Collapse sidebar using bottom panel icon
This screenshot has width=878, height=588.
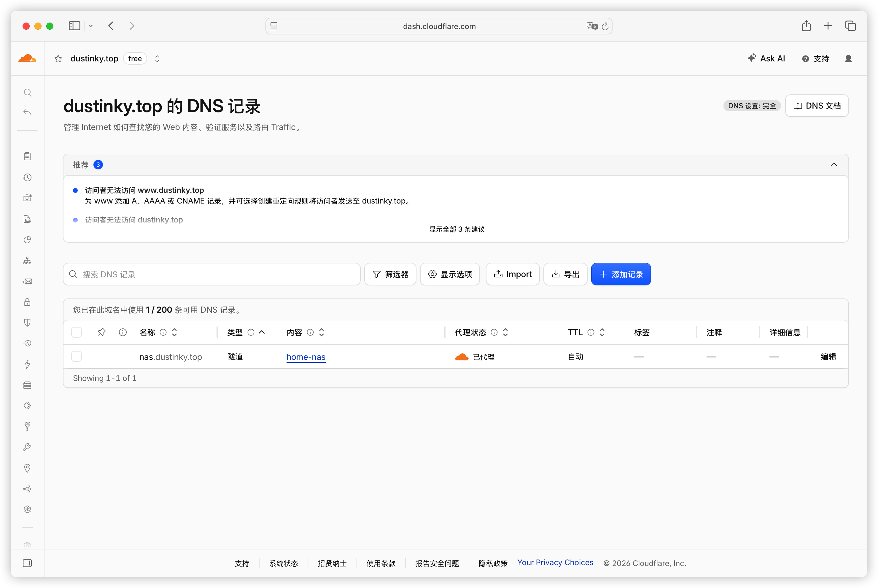click(x=27, y=563)
